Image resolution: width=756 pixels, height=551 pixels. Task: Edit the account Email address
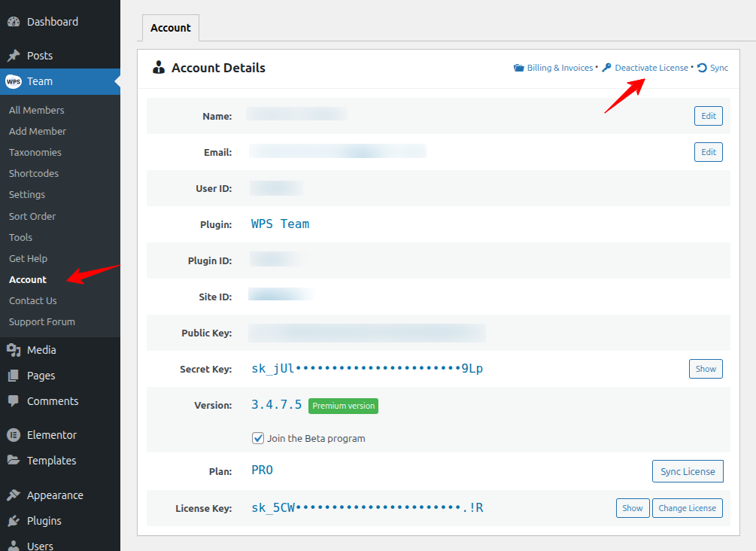pos(708,152)
